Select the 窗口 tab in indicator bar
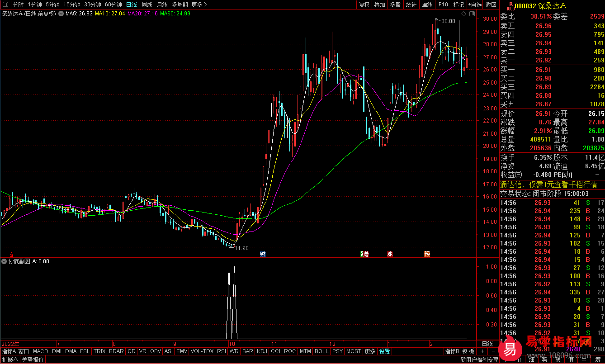Image resolution: width=605 pixels, height=364 pixels. click(x=24, y=351)
